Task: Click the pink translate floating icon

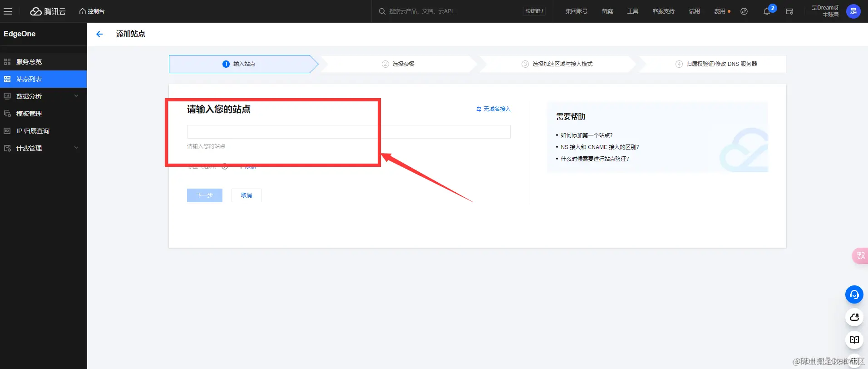Action: (x=860, y=256)
